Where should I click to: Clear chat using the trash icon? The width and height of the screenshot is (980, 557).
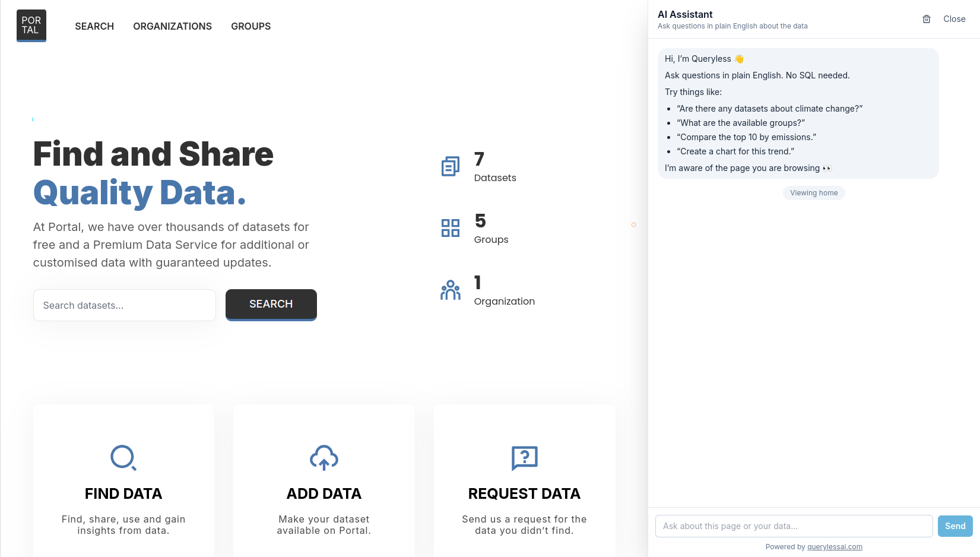pos(926,19)
